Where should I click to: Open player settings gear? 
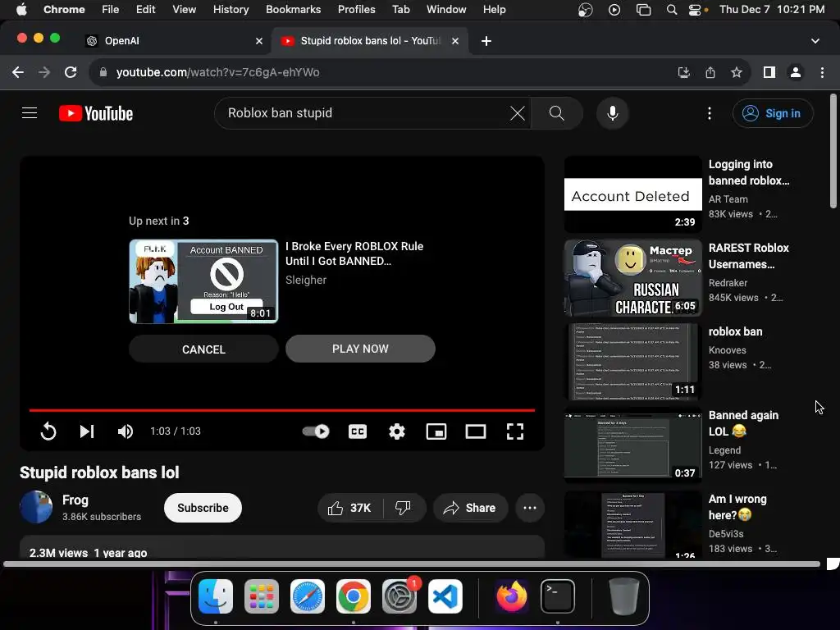(x=396, y=431)
